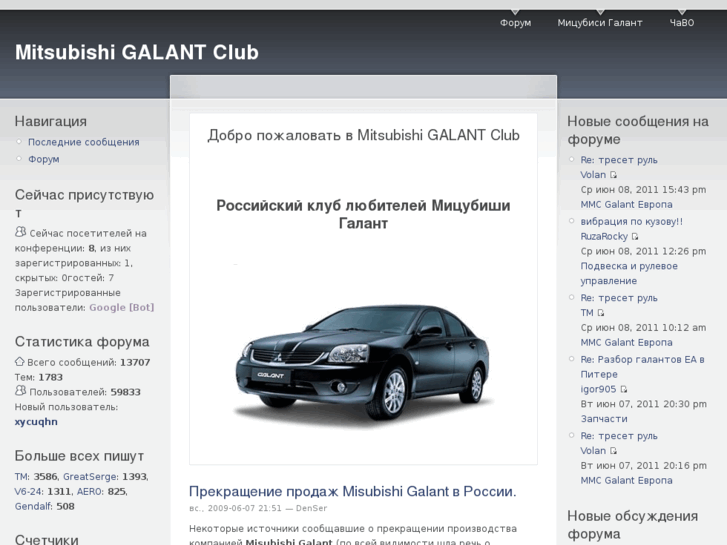The width and height of the screenshot is (727, 545).
Task: Open Подвеска и рулевое управление forum
Action: (x=629, y=274)
